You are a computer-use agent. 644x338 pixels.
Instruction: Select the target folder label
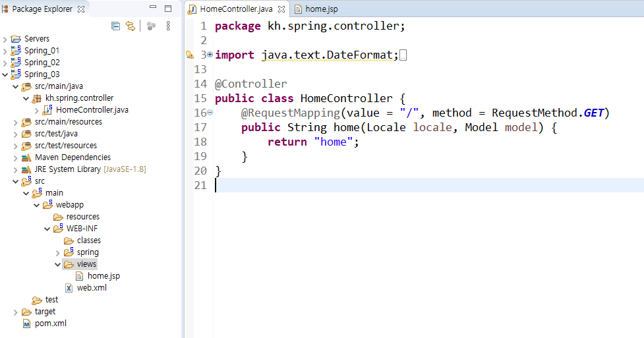tap(45, 312)
